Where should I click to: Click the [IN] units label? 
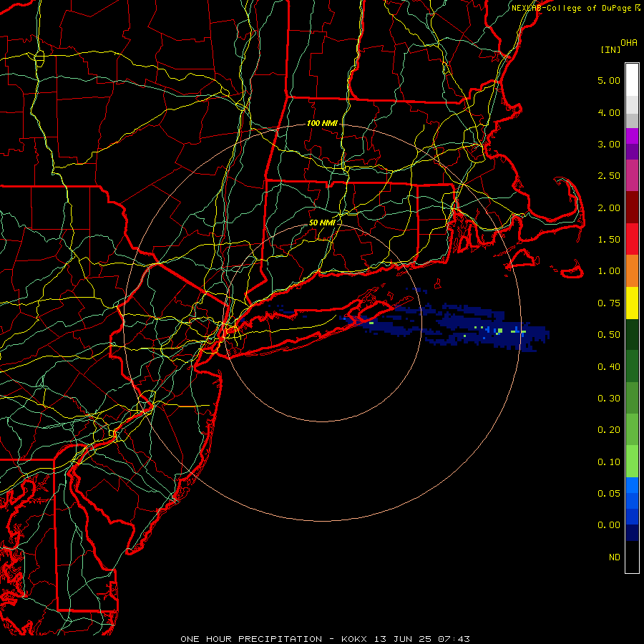(611, 49)
